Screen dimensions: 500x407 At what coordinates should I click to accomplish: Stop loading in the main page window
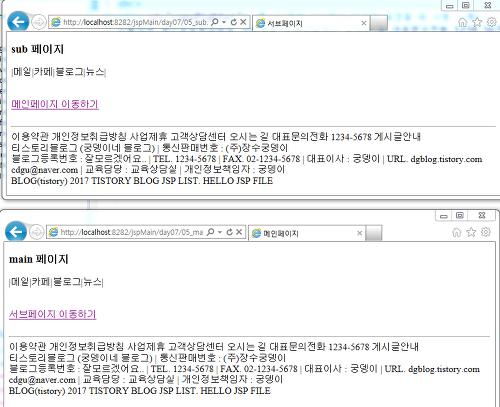tap(239, 232)
